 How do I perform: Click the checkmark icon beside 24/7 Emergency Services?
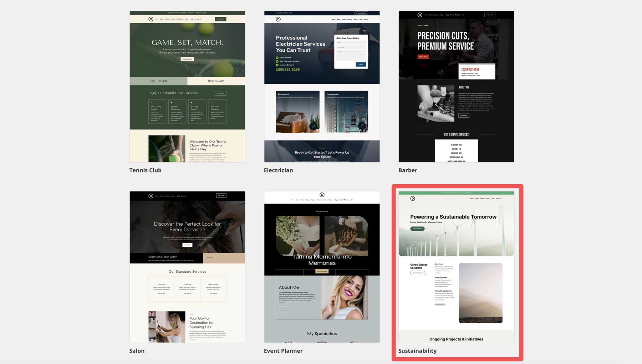coord(277,61)
